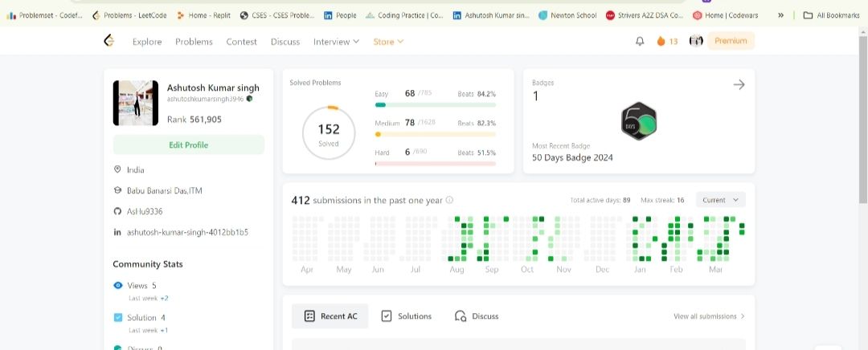This screenshot has width=868, height=350.
Task: Click the submissions info circle icon
Action: pos(449,200)
